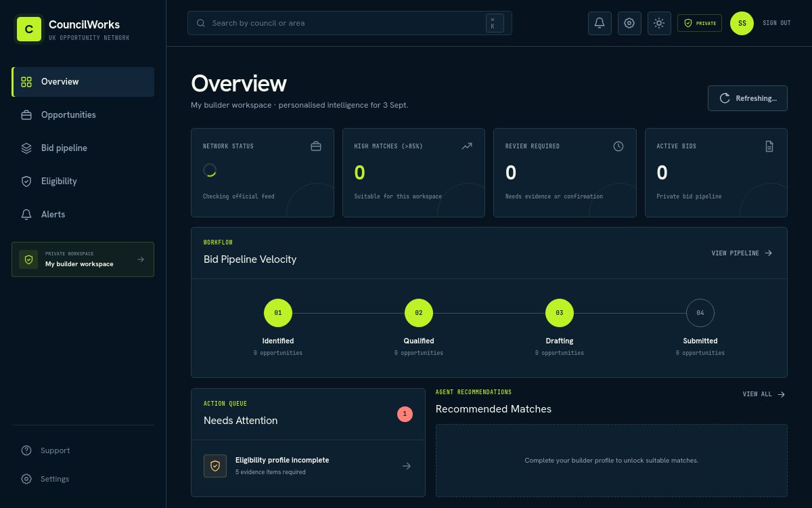This screenshot has height=508, width=812.
Task: Click the PRIVATE status badge
Action: (x=700, y=23)
